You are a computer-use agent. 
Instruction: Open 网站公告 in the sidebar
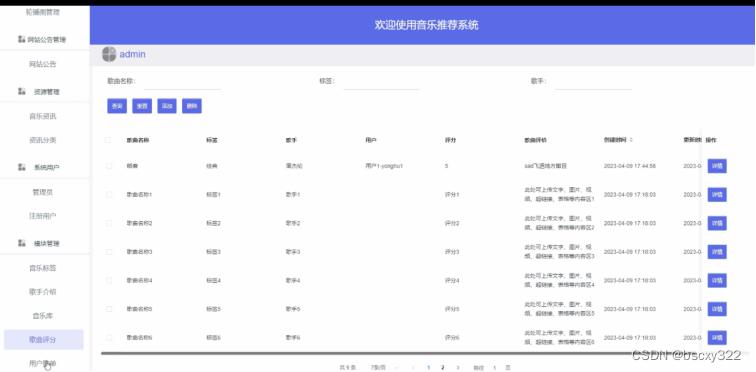tap(43, 64)
